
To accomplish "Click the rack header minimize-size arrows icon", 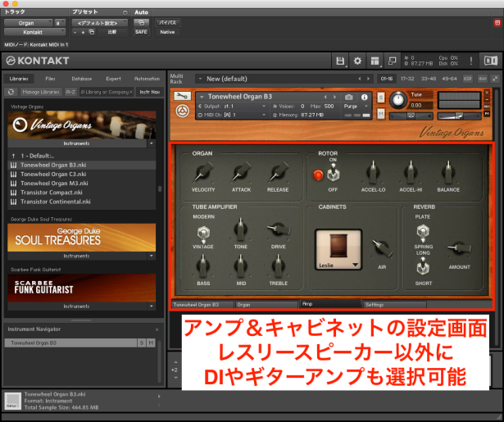I will [x=495, y=79].
